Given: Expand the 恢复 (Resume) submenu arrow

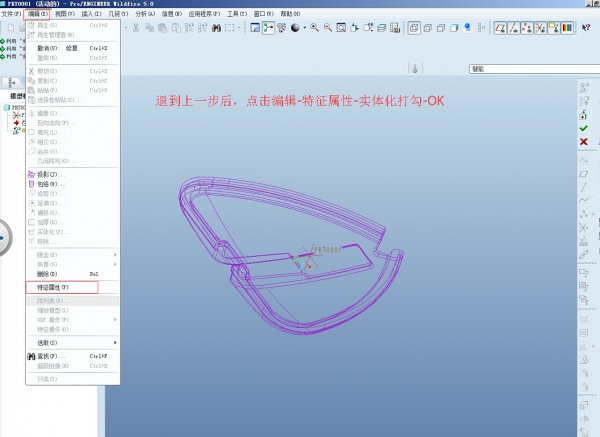Looking at the screenshot, I should point(115,264).
